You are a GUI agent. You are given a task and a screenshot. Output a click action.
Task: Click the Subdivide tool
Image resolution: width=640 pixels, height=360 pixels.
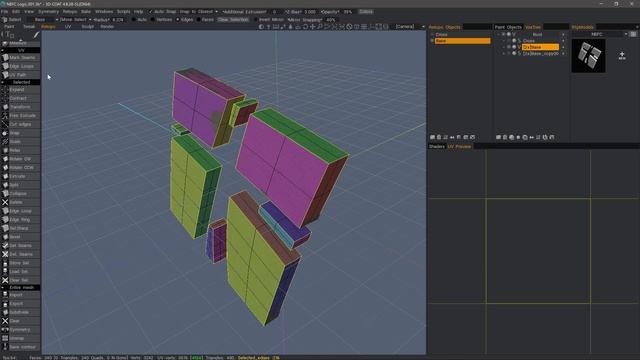pyautogui.click(x=20, y=312)
